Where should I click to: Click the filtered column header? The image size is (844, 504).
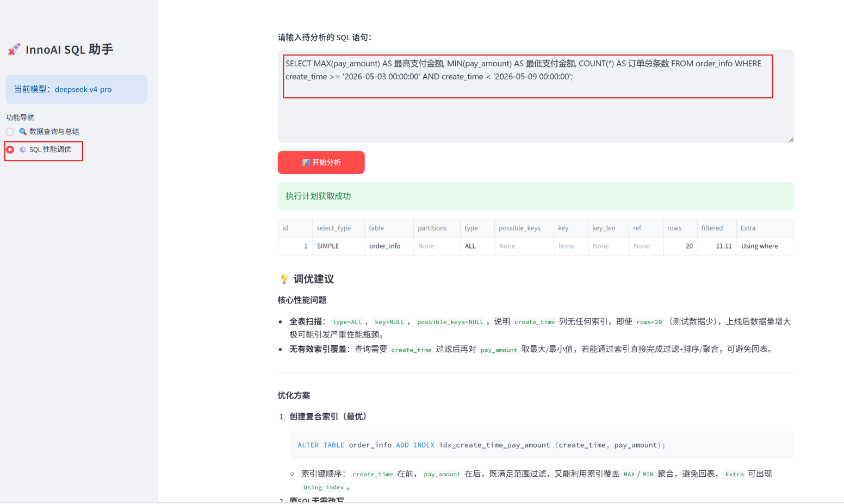717,228
